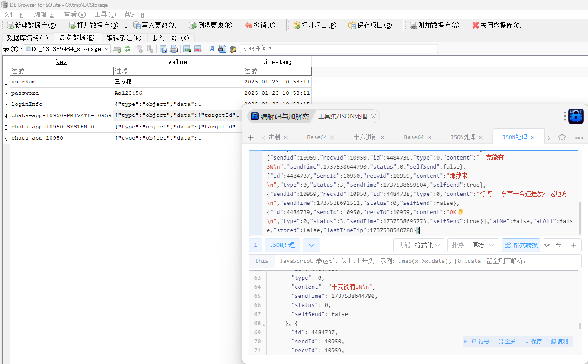588x364 pixels.
Task: Toggle 全屏 fullscreen for the output panel
Action: pos(507,341)
